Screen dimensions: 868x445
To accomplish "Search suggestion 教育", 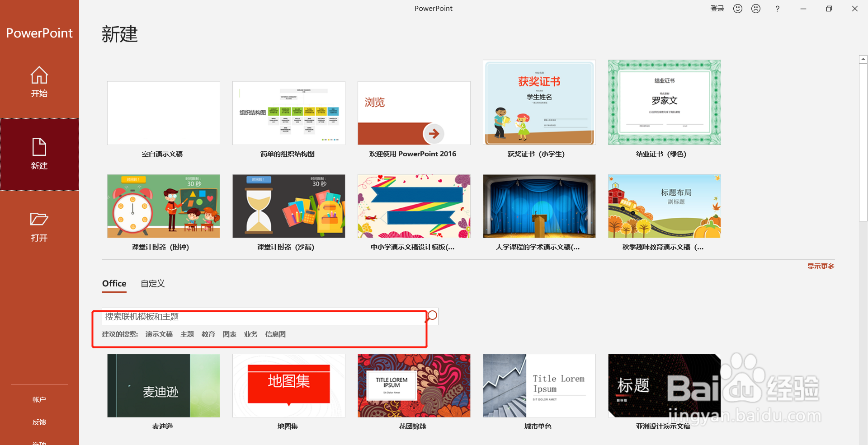I will 208,334.
